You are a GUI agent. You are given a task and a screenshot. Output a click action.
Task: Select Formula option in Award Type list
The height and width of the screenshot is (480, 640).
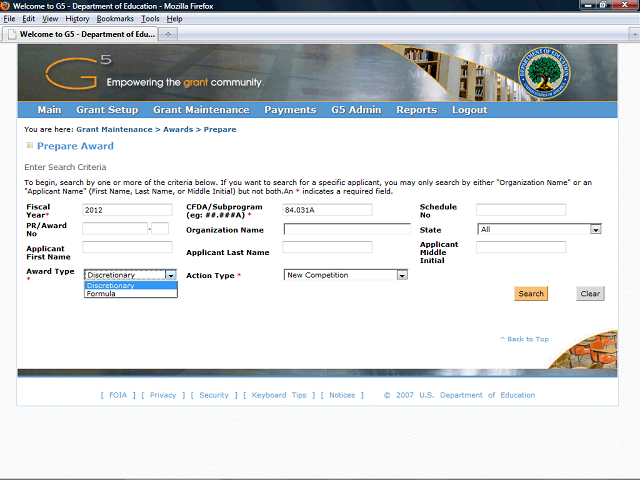tap(131, 293)
